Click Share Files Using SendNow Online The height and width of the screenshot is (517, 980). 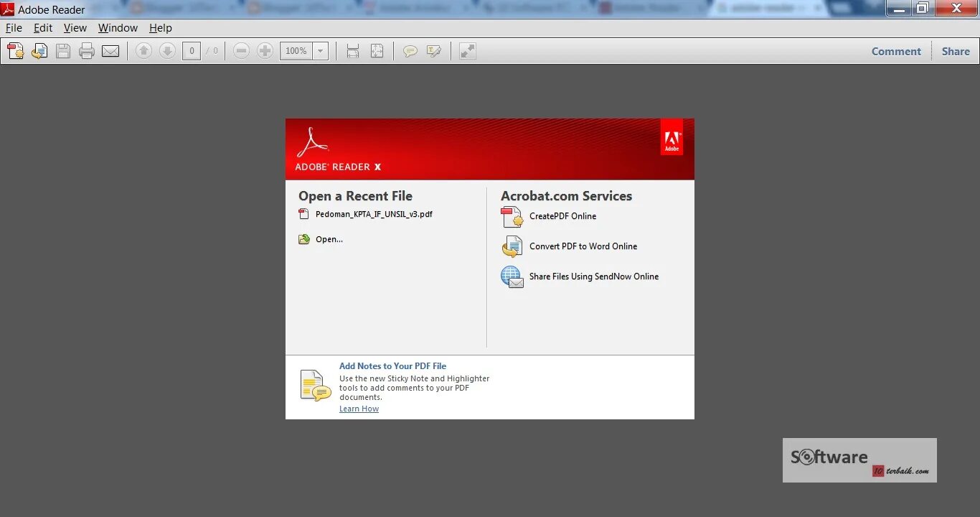click(x=594, y=276)
